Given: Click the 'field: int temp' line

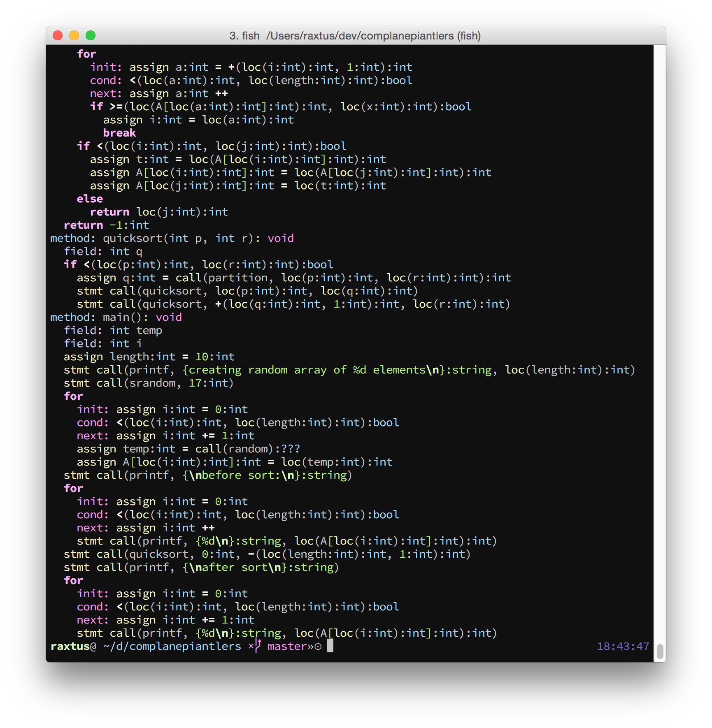Looking at the screenshot, I should [113, 331].
